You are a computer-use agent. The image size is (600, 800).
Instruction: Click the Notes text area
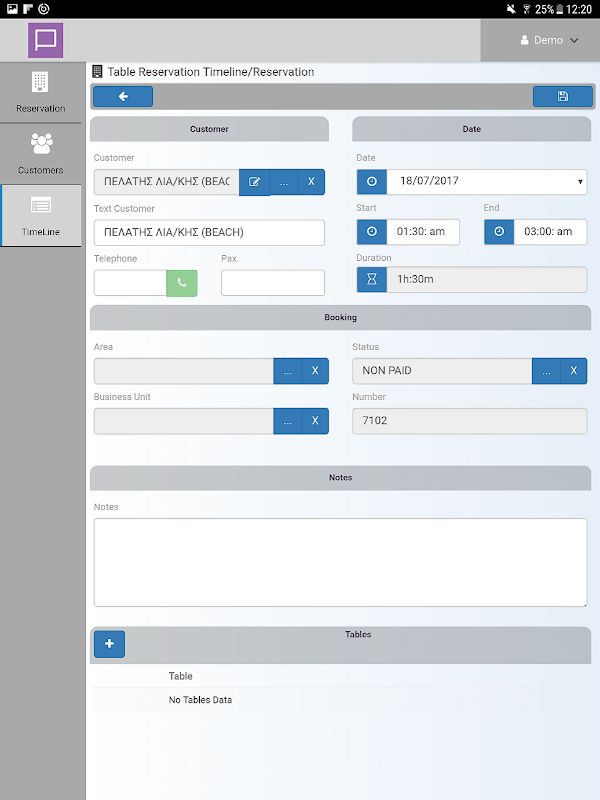pos(340,563)
